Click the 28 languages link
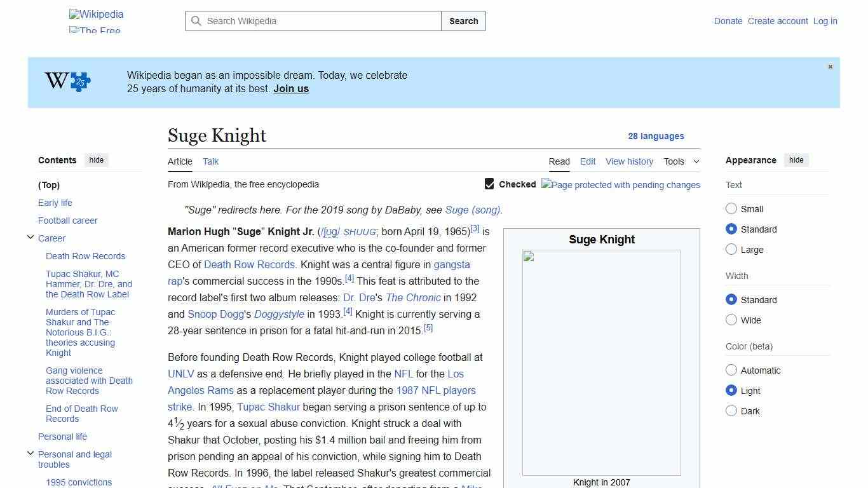 click(656, 136)
